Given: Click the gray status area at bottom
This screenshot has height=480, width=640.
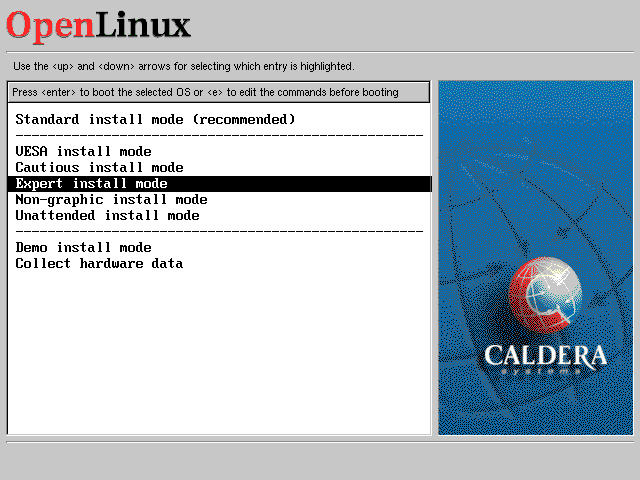Looking at the screenshot, I should tap(320, 460).
